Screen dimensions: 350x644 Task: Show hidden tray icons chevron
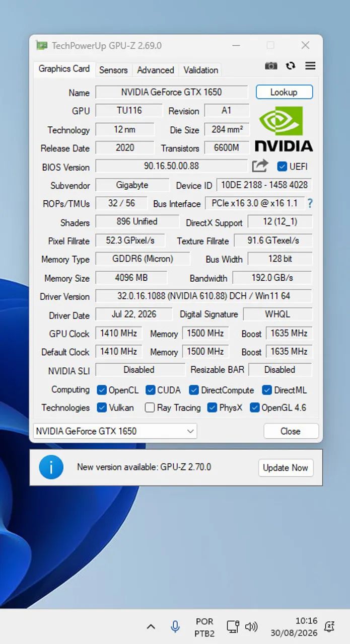pos(151,627)
